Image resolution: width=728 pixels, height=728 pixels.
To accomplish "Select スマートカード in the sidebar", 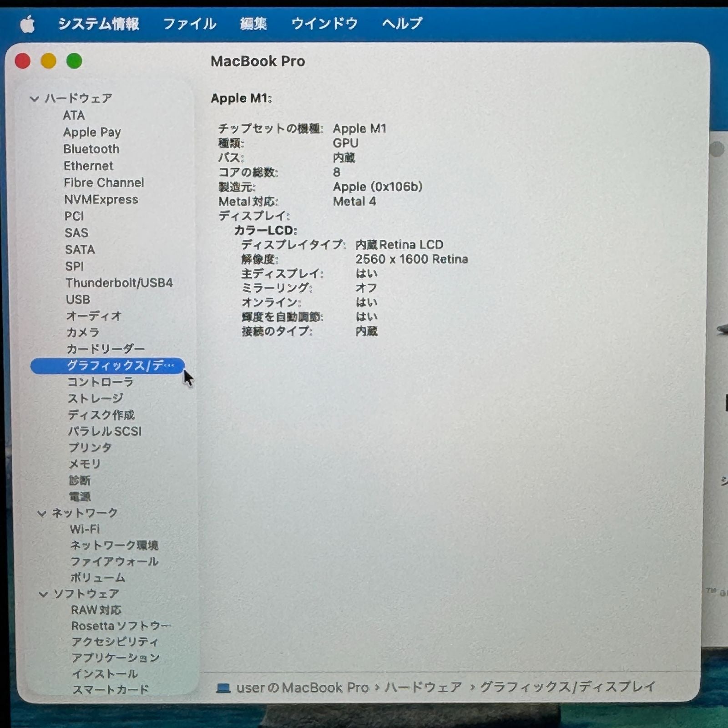I will pyautogui.click(x=111, y=690).
